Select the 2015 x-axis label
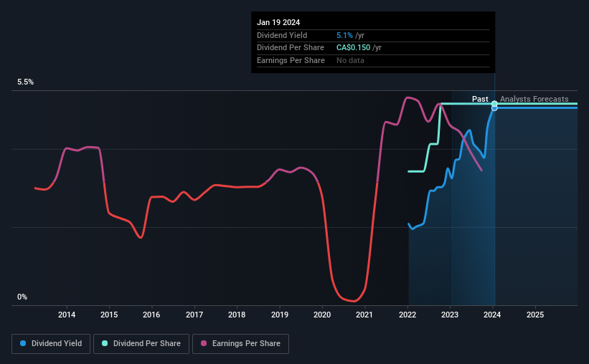 coord(109,315)
